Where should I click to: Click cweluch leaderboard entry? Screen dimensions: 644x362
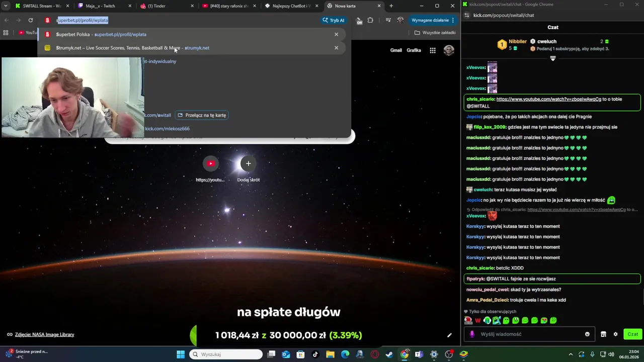click(546, 41)
